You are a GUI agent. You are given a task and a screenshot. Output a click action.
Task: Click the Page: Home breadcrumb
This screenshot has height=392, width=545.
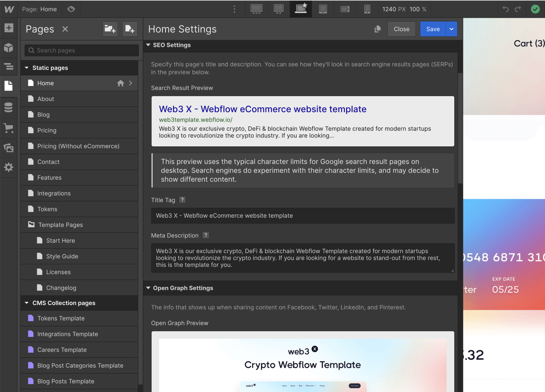pyautogui.click(x=40, y=9)
